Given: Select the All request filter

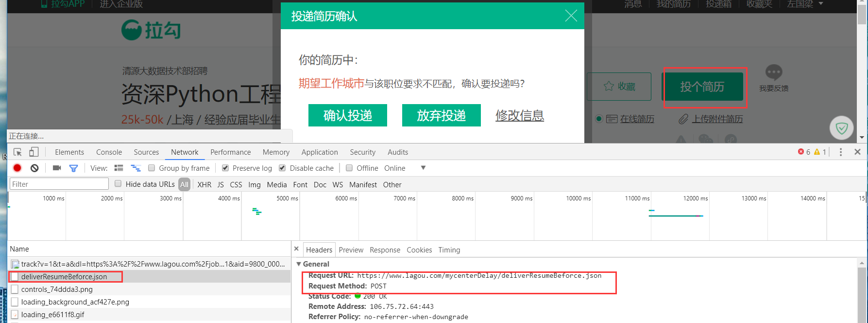Looking at the screenshot, I should click(184, 184).
